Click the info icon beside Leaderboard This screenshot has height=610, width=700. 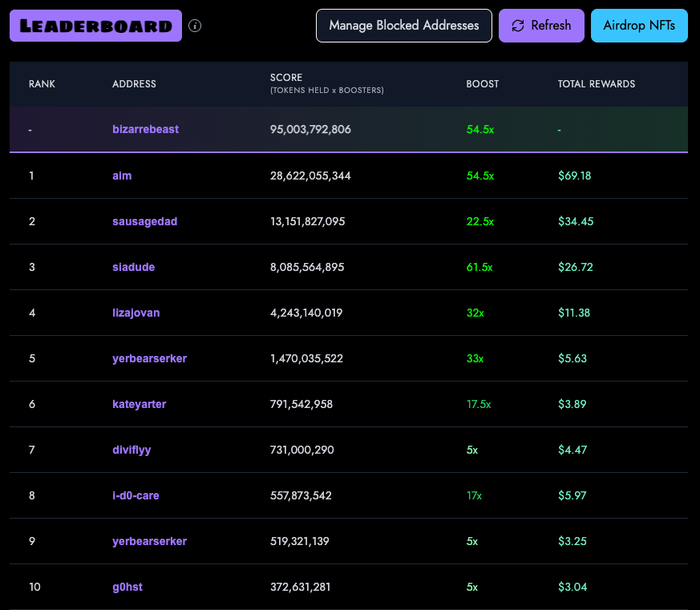[x=195, y=26]
